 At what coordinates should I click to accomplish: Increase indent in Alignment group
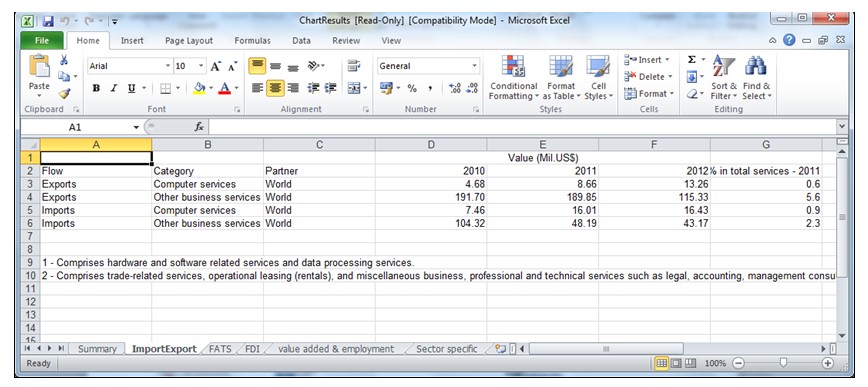click(330, 88)
